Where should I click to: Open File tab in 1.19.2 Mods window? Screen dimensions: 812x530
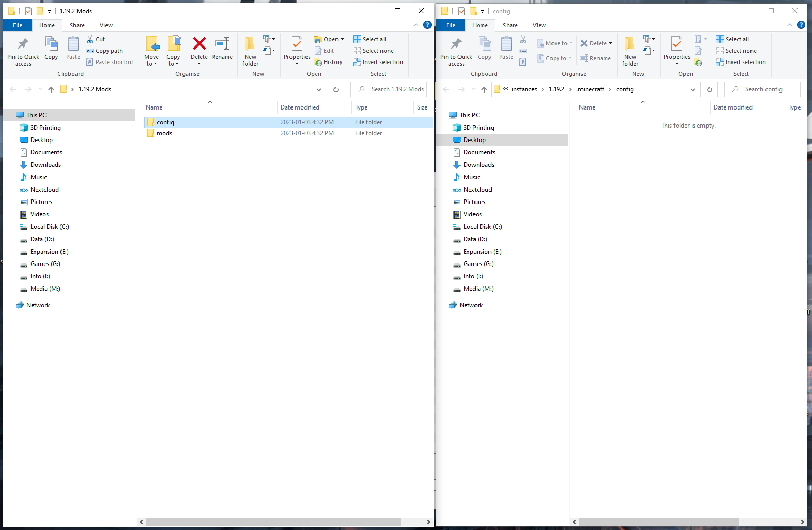tap(18, 25)
